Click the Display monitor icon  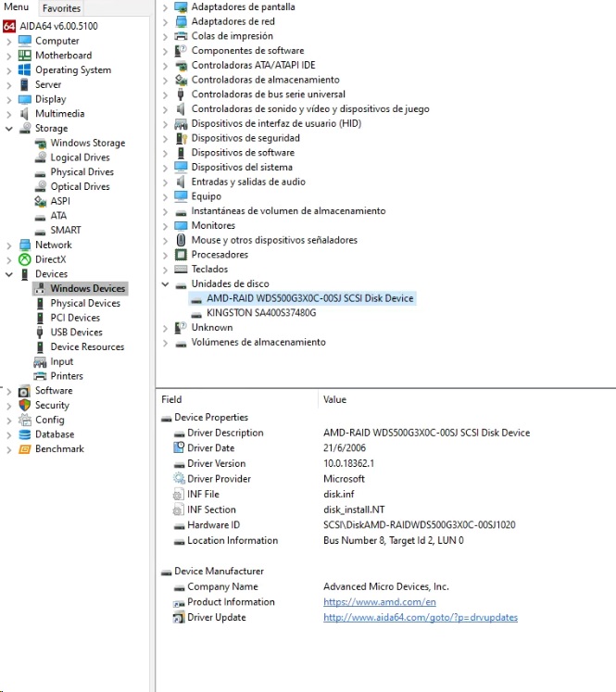point(25,99)
